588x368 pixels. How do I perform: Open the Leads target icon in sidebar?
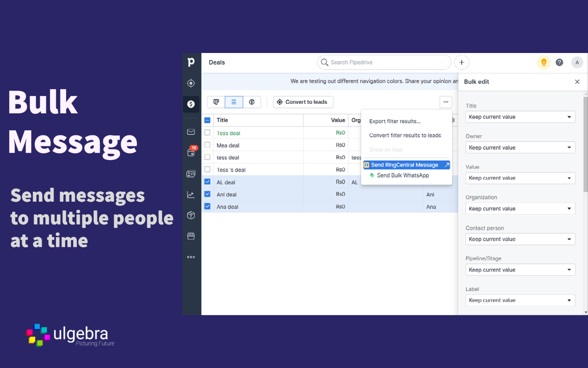pyautogui.click(x=191, y=83)
